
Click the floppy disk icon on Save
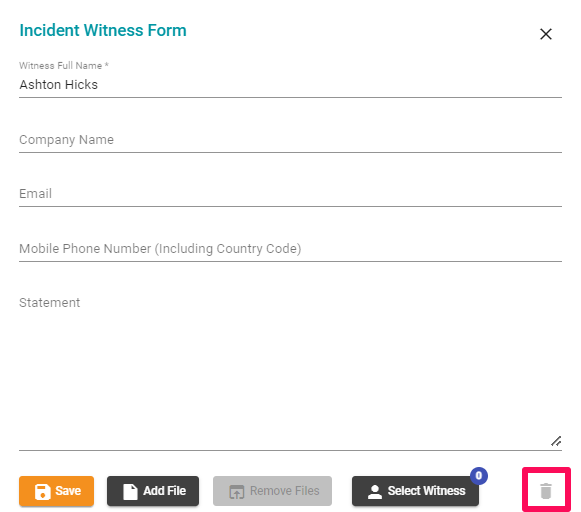[43, 492]
